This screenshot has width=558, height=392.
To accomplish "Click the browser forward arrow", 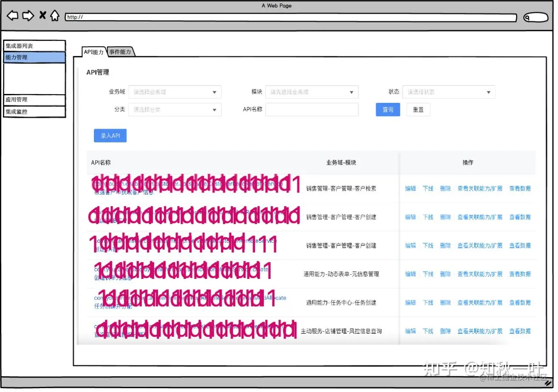I will pyautogui.click(x=28, y=16).
